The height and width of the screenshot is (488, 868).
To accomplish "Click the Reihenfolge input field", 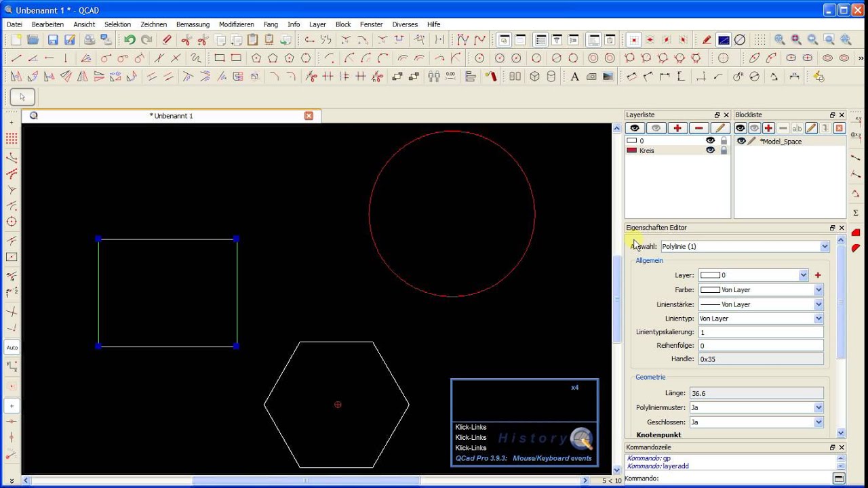I will [761, 346].
